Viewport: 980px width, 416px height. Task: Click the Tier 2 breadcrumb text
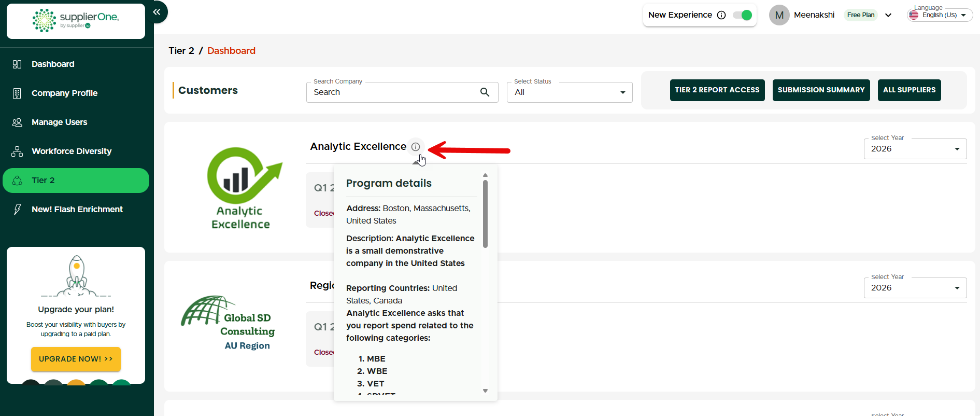click(x=181, y=51)
